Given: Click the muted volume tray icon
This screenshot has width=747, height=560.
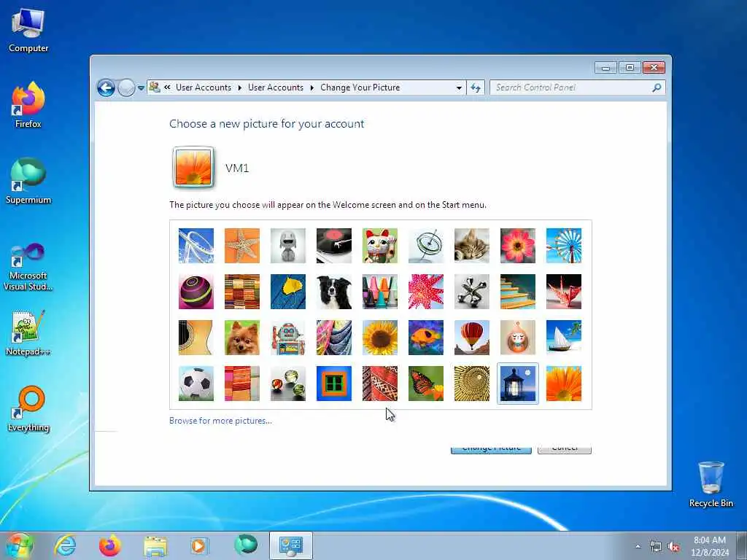Looking at the screenshot, I should click(x=673, y=547).
